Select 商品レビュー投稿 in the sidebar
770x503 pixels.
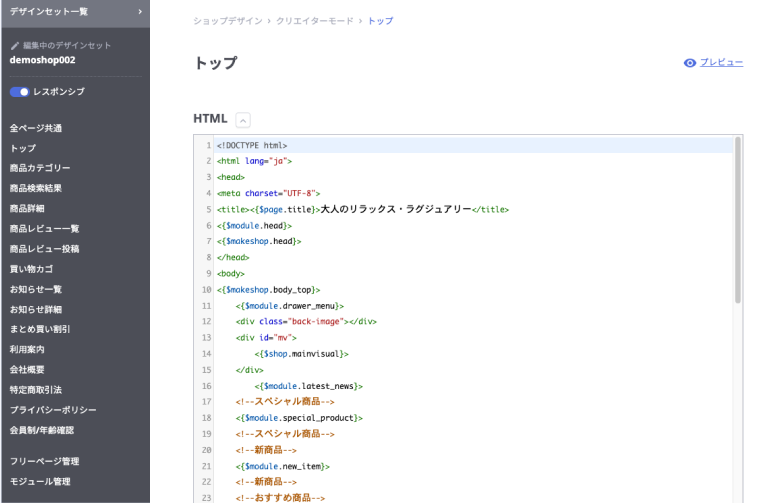pos(44,249)
